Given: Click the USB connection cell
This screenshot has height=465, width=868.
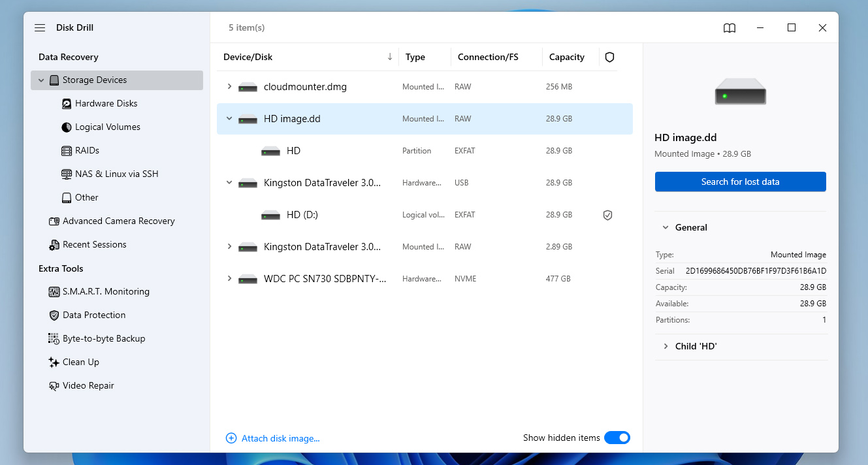Looking at the screenshot, I should [x=462, y=183].
